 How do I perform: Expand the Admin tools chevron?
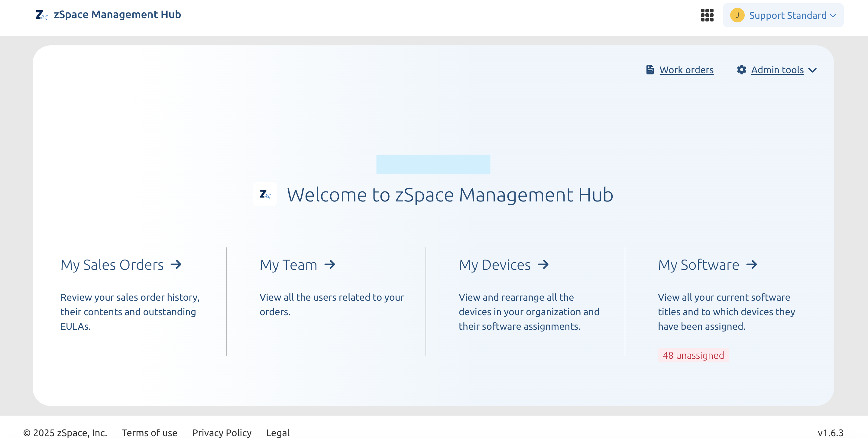[x=812, y=70]
